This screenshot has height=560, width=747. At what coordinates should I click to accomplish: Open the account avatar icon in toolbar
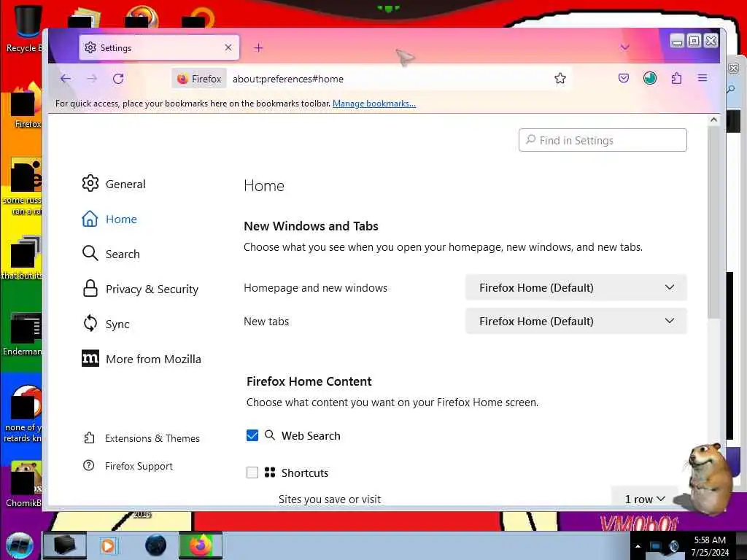point(650,78)
